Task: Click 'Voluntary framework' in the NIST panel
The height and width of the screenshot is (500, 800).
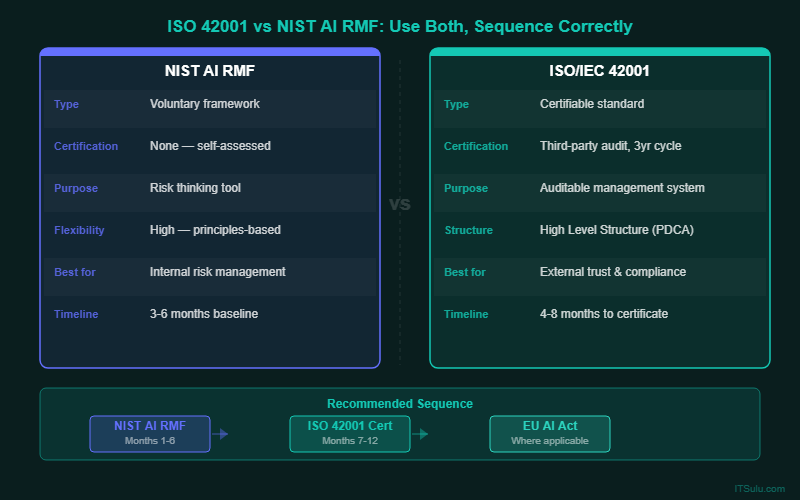Action: pos(205,104)
